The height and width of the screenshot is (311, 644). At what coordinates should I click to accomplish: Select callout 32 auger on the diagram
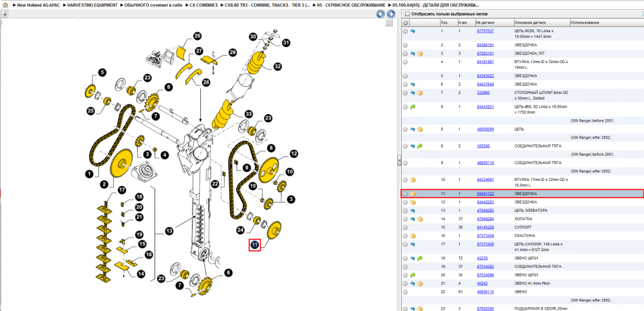click(x=278, y=66)
